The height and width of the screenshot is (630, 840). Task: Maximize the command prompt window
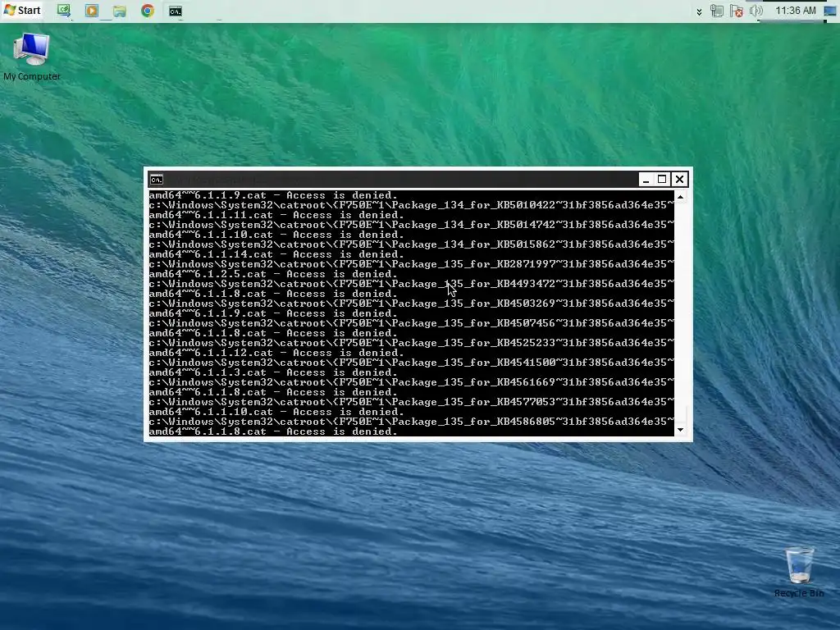[x=662, y=179]
